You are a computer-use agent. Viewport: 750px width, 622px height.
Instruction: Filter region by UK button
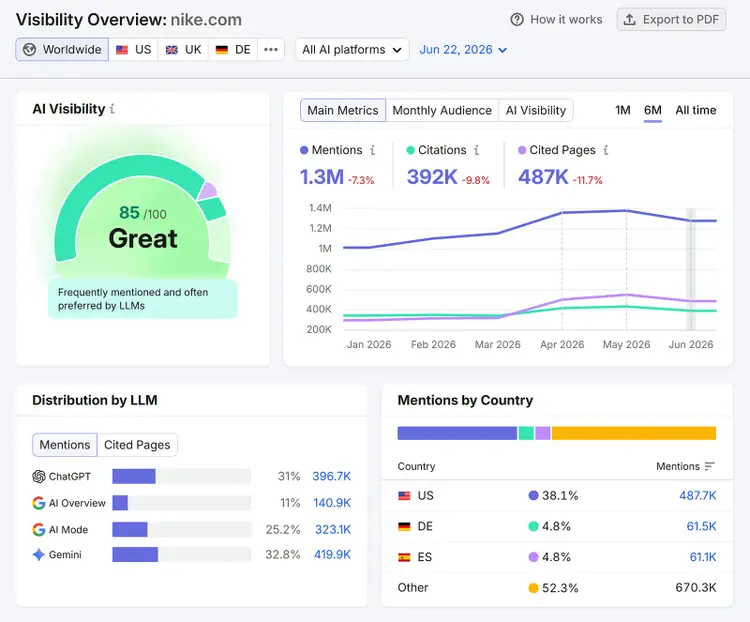pyautogui.click(x=184, y=50)
